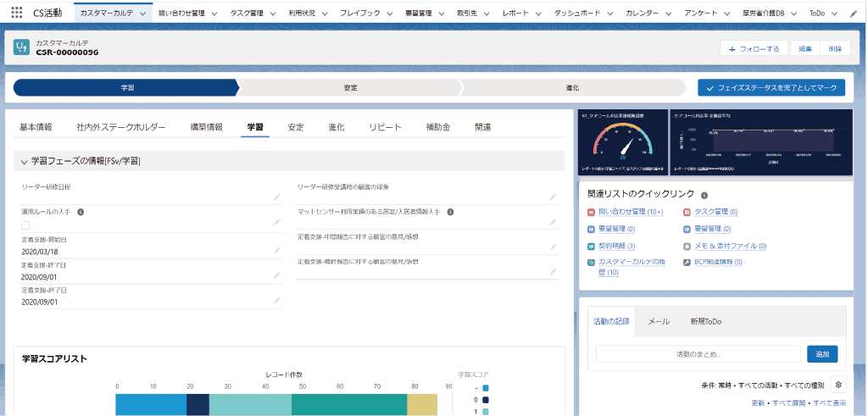The width and height of the screenshot is (868, 416).
Task: Edit 運用ルールの入手 field pencil icon
Action: [x=277, y=222]
